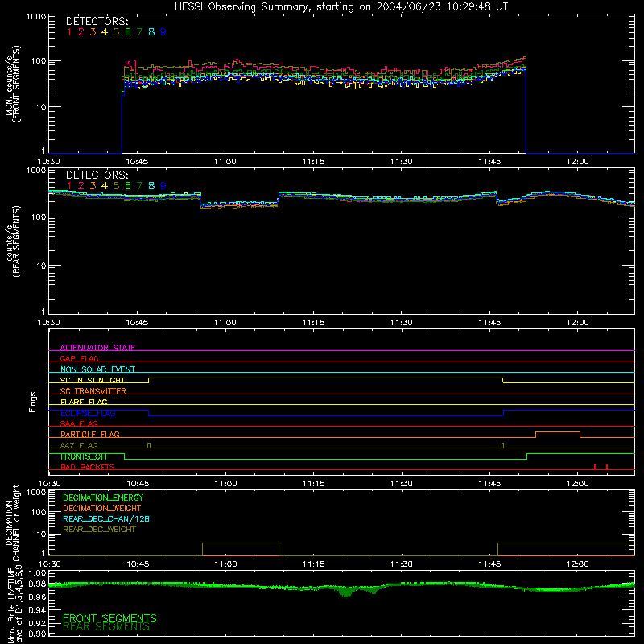Select cyan detector 8 in front segments legend
644x644 pixels.
(151, 32)
